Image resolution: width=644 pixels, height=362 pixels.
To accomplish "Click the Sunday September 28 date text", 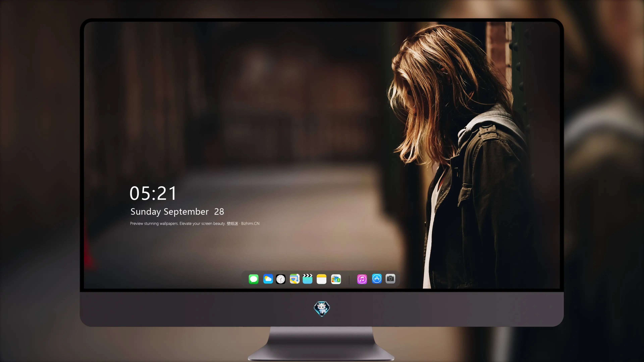I will [177, 212].
